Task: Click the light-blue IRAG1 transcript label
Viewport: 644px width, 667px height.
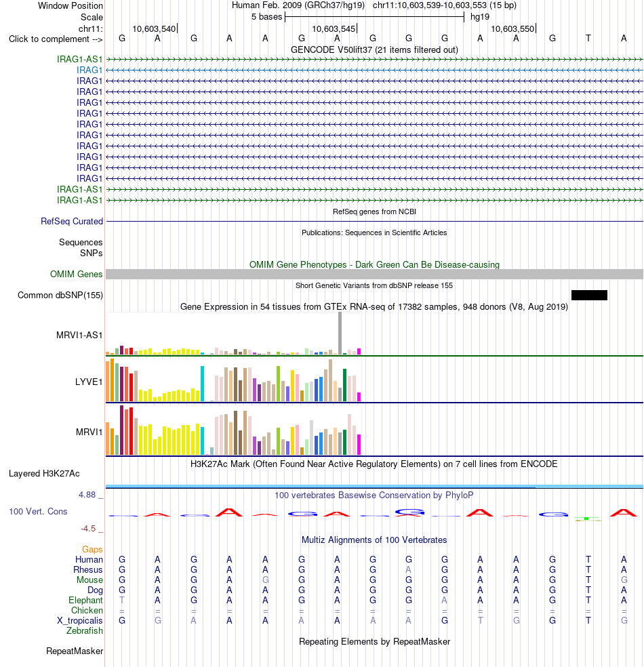Action: pos(89,70)
